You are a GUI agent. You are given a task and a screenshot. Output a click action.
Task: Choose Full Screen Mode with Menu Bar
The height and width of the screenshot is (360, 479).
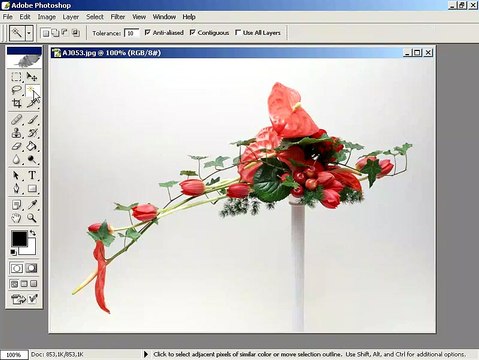(24, 284)
